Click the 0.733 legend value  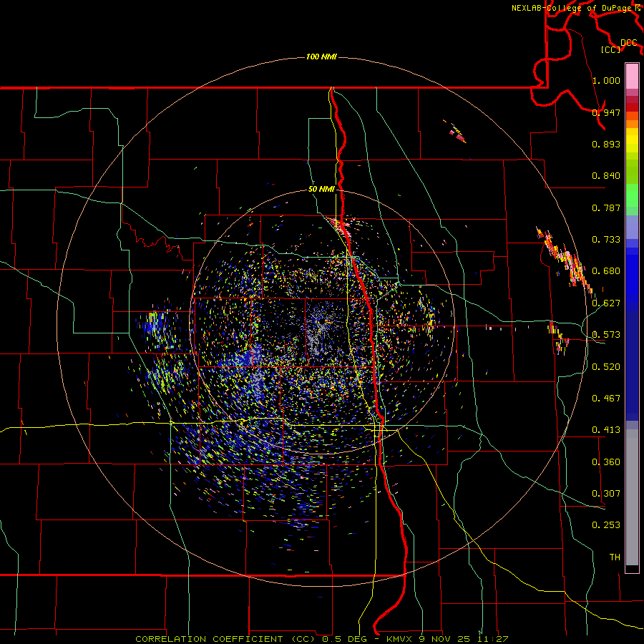tap(606, 240)
